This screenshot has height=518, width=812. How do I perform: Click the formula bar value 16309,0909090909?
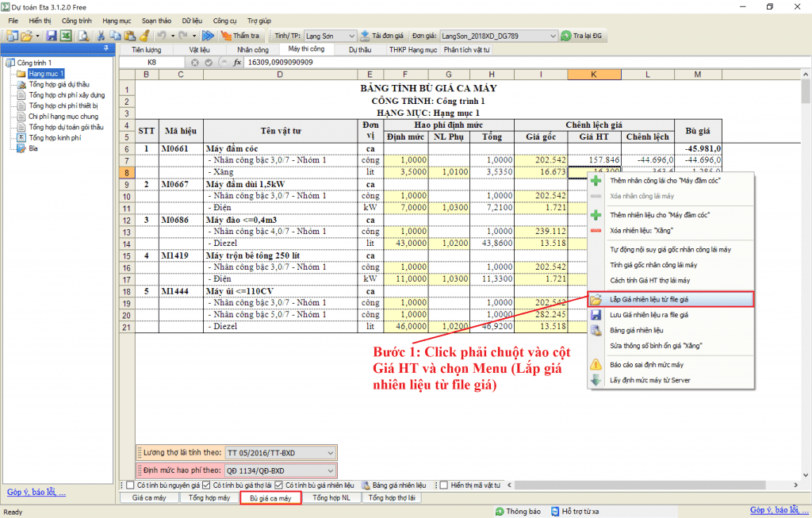pos(280,62)
